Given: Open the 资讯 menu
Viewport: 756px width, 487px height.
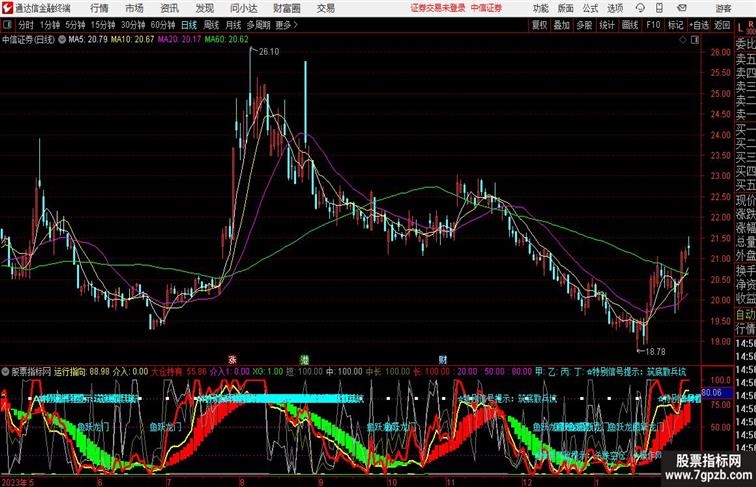Looking at the screenshot, I should pos(169,8).
